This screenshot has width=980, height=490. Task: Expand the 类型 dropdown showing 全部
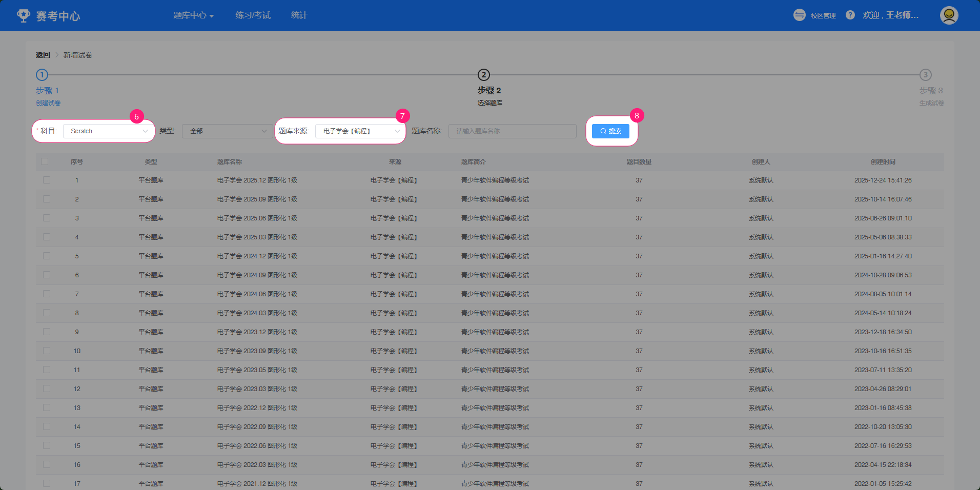click(x=227, y=131)
